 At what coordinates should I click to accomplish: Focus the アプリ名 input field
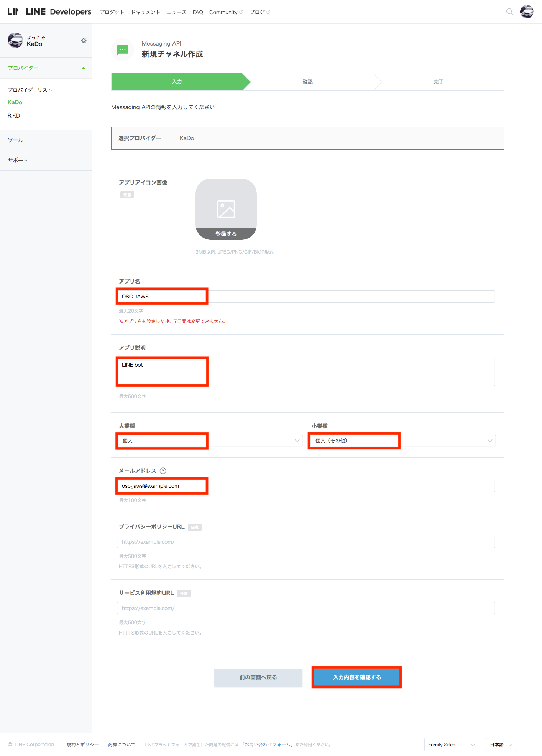[x=306, y=297]
